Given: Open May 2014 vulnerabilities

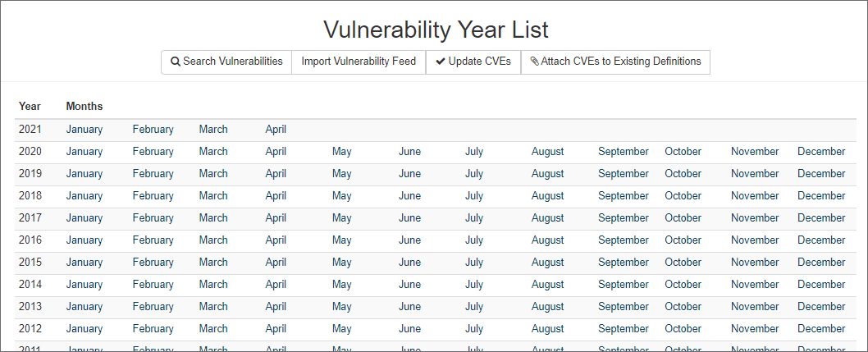Looking at the screenshot, I should point(341,285).
